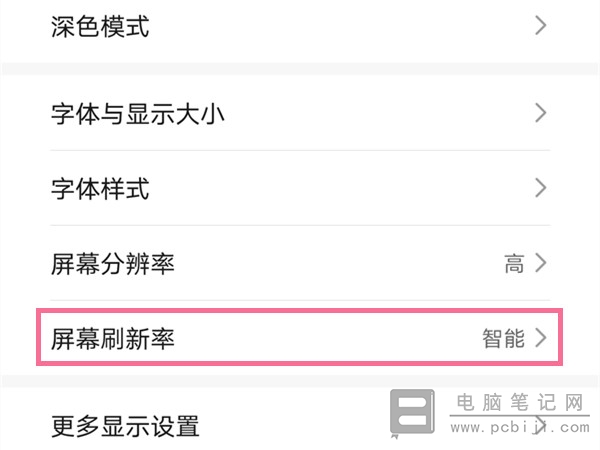Tap the chevron icon beside 智能
600x450 pixels.
pos(541,338)
